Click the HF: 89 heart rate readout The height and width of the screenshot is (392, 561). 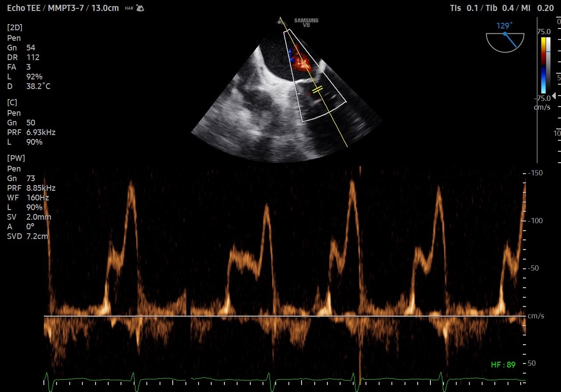coord(503,365)
